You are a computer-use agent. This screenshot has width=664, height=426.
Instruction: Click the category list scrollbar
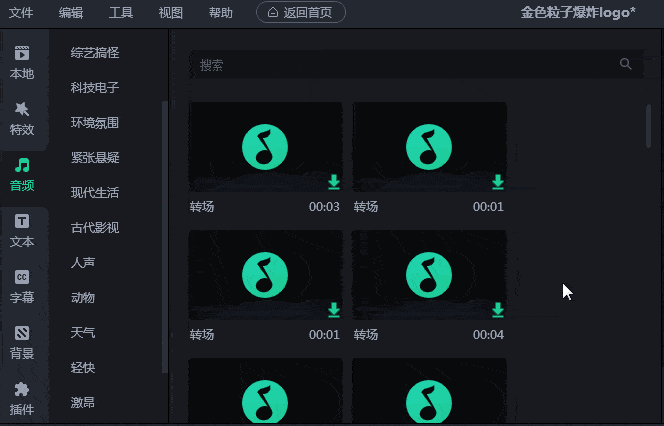(x=165, y=237)
